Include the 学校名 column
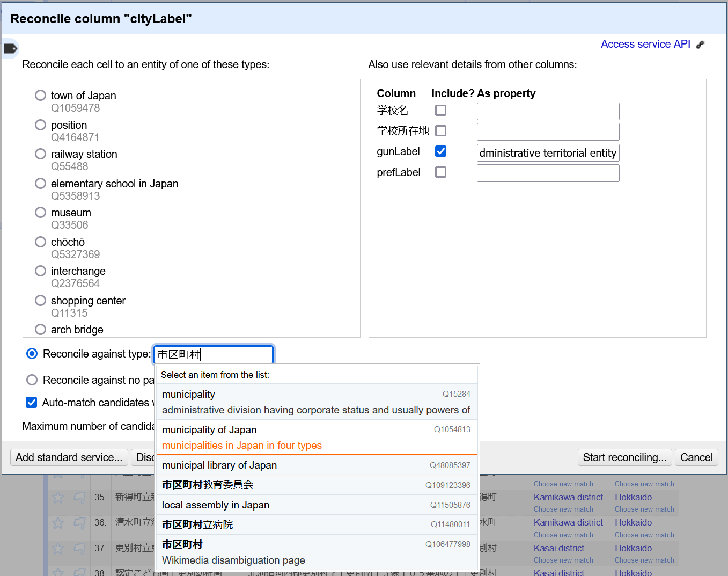728x576 pixels. pos(440,111)
